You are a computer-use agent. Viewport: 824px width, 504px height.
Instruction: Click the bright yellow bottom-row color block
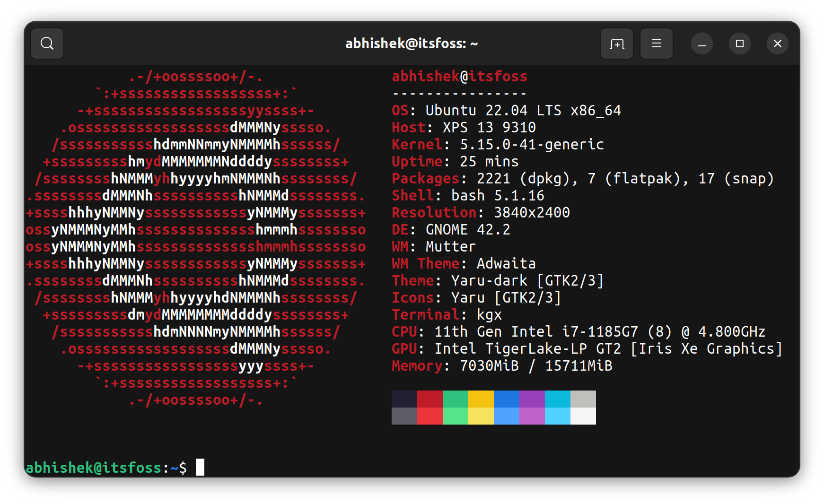coord(481,416)
